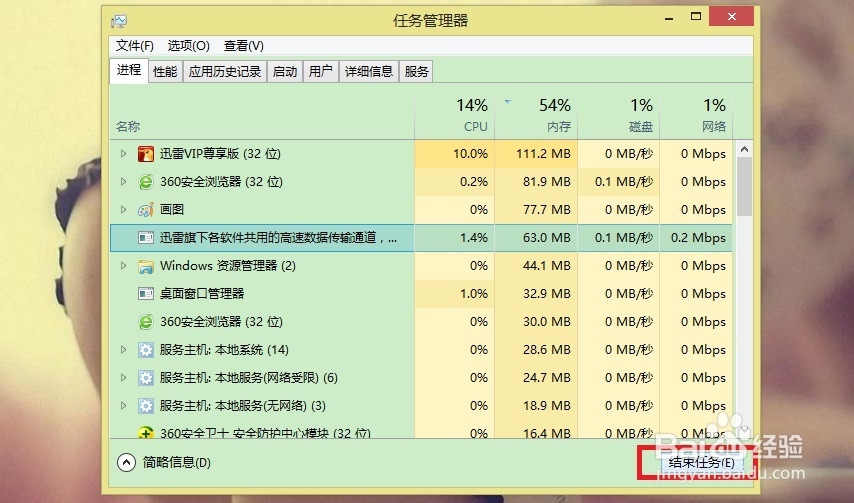
Task: Click the 结束任务(E) button
Action: (x=702, y=463)
